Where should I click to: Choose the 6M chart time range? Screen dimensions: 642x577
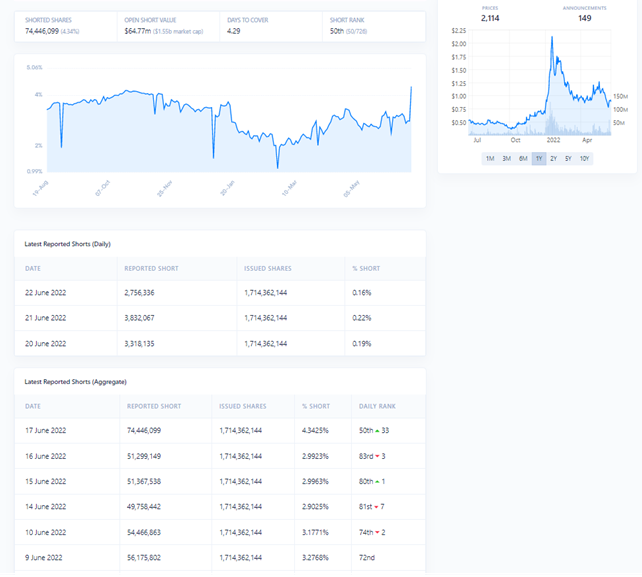[x=523, y=159]
